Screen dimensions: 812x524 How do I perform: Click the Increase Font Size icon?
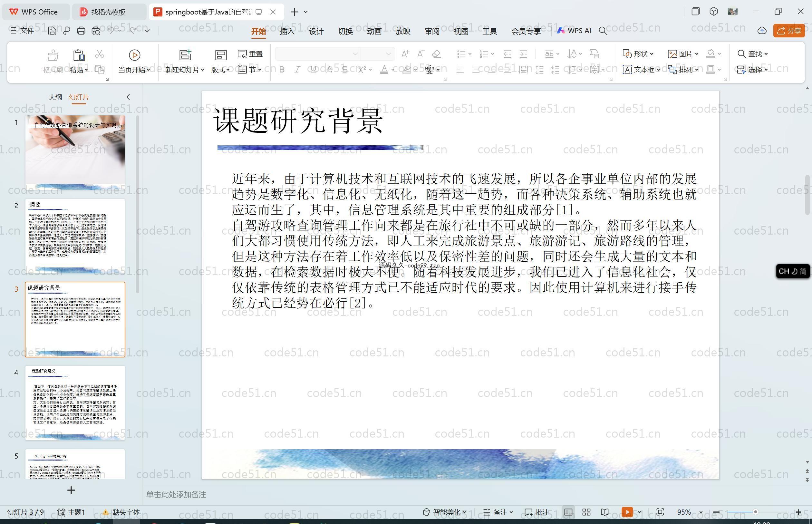pos(405,54)
